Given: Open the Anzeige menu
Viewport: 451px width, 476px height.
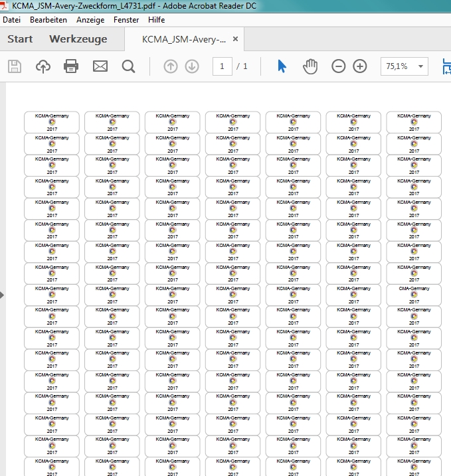Looking at the screenshot, I should click(90, 20).
